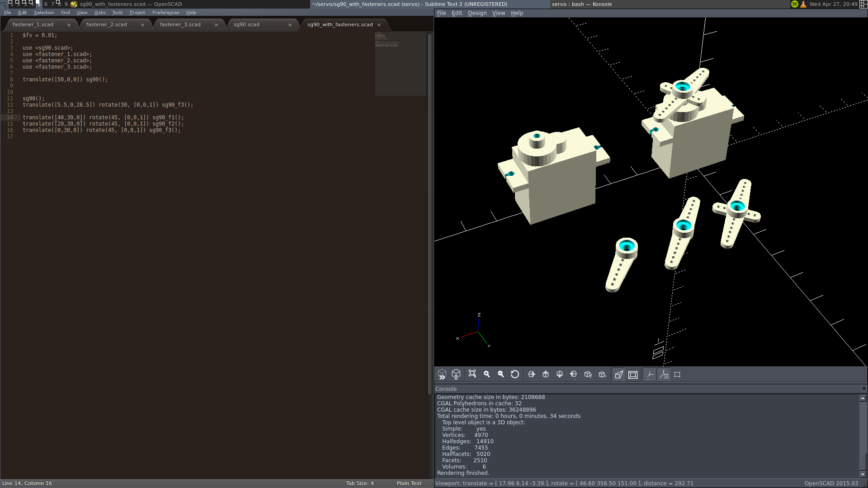The height and width of the screenshot is (488, 868).
Task: Switch to sg90.scad tab
Action: coord(246,24)
